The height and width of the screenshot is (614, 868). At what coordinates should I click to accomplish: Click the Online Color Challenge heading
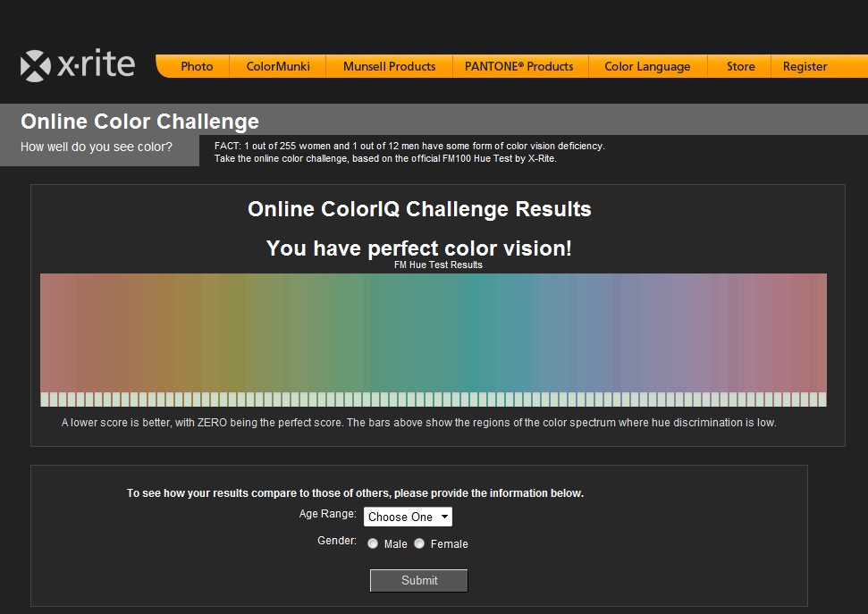point(139,122)
